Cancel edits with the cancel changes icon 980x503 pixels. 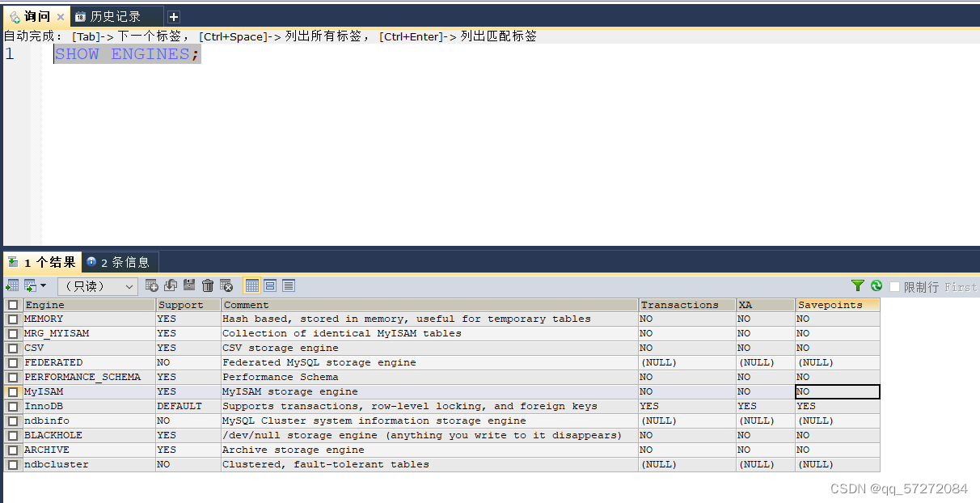[x=227, y=285]
